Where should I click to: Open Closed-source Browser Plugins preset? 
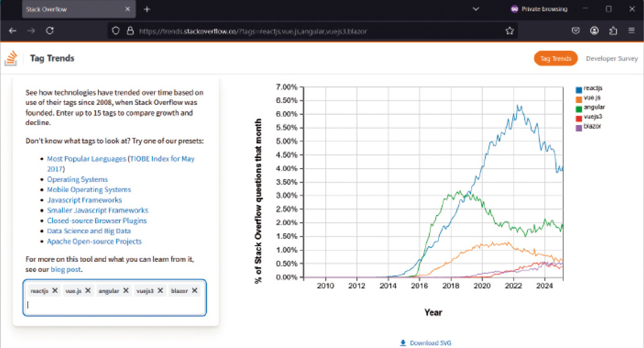click(97, 221)
